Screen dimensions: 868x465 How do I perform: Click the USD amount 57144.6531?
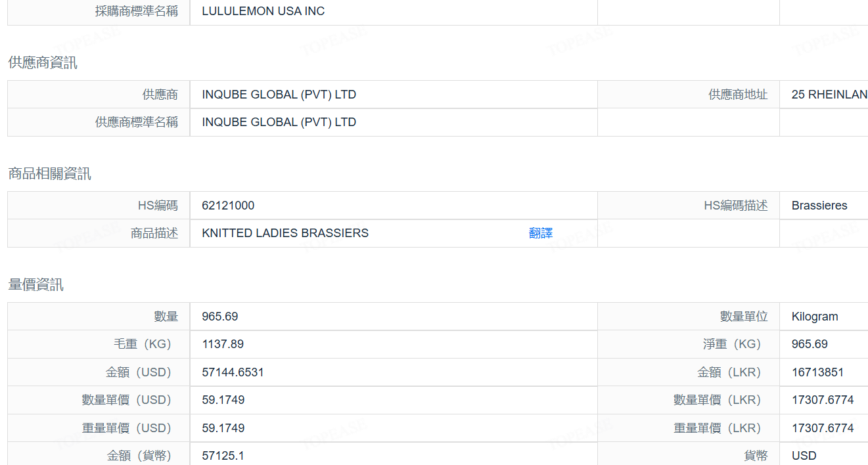(233, 372)
